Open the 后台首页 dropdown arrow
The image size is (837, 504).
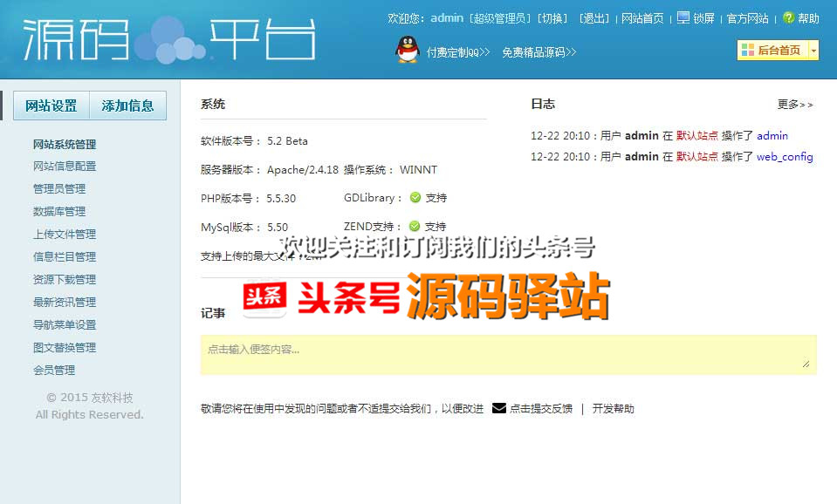tap(815, 51)
